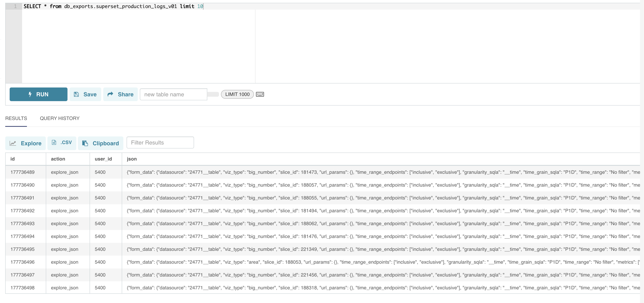The height and width of the screenshot is (303, 644).
Task: Sort by the id column header
Action: tap(12, 159)
